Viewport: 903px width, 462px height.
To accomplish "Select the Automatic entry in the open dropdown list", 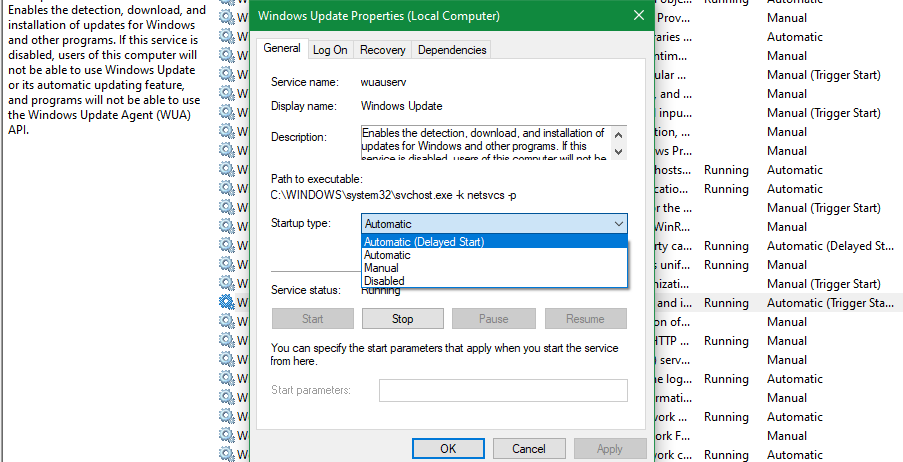I will pos(494,255).
